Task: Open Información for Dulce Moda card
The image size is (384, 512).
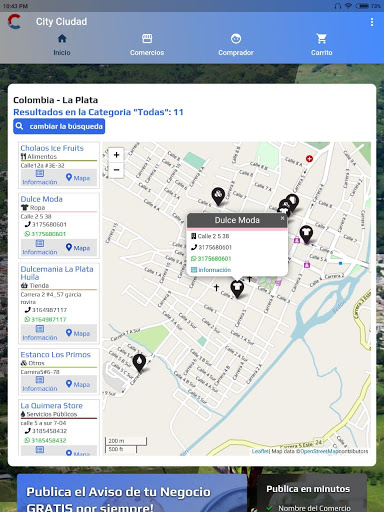Action: [40, 248]
